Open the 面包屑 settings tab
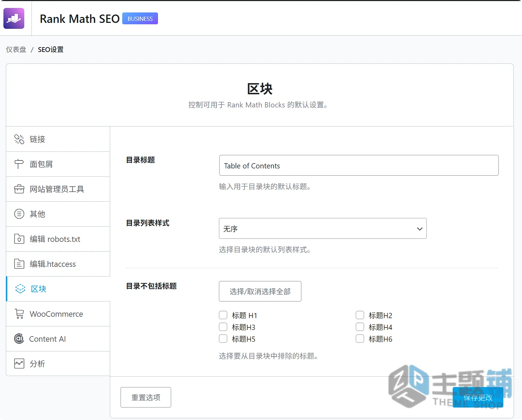This screenshot has width=522, height=420. [58, 164]
